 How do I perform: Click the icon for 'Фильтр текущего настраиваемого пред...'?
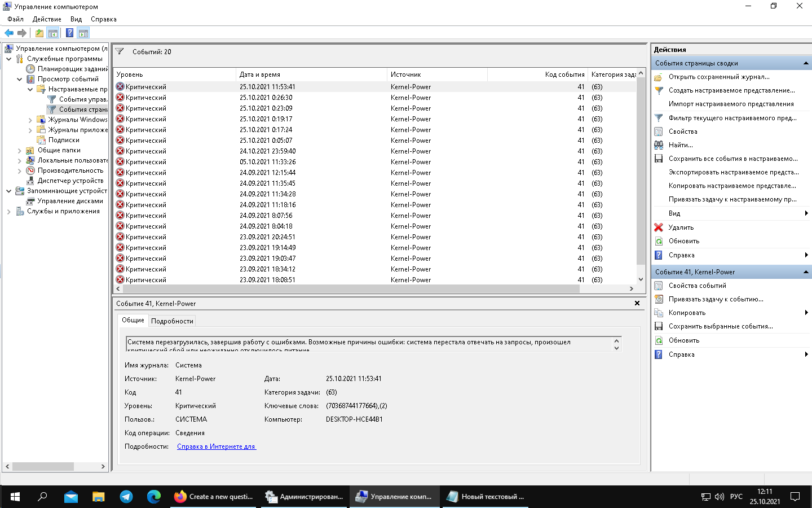pyautogui.click(x=659, y=118)
